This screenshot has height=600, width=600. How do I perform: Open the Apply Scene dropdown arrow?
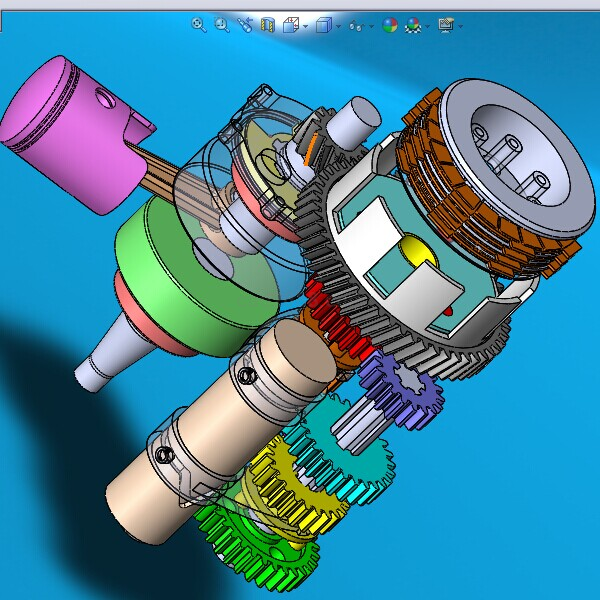tap(427, 26)
